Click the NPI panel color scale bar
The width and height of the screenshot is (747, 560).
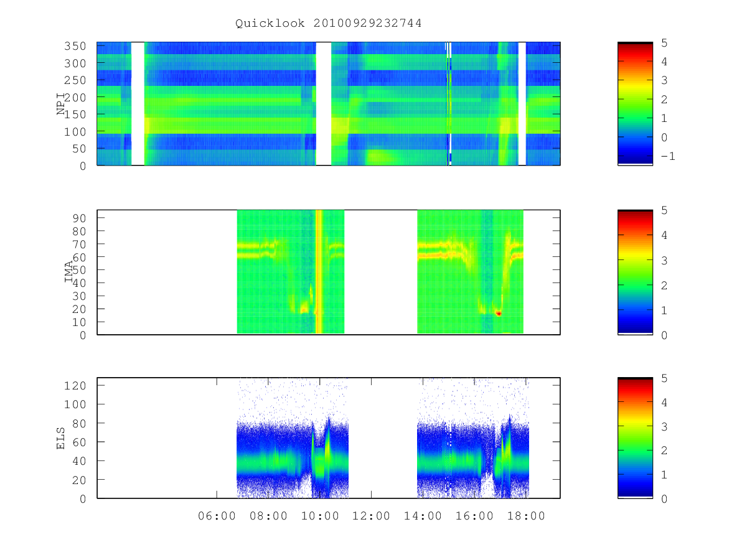point(635,104)
